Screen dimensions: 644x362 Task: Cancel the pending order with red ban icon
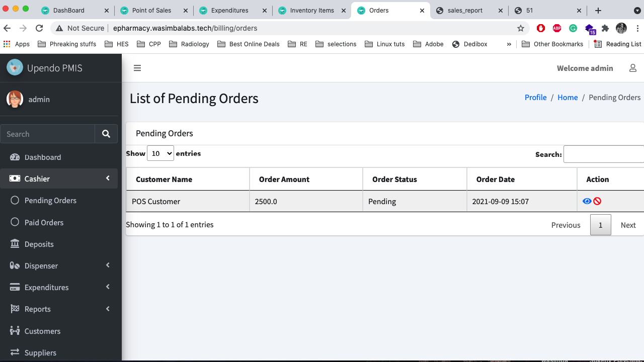pos(597,201)
